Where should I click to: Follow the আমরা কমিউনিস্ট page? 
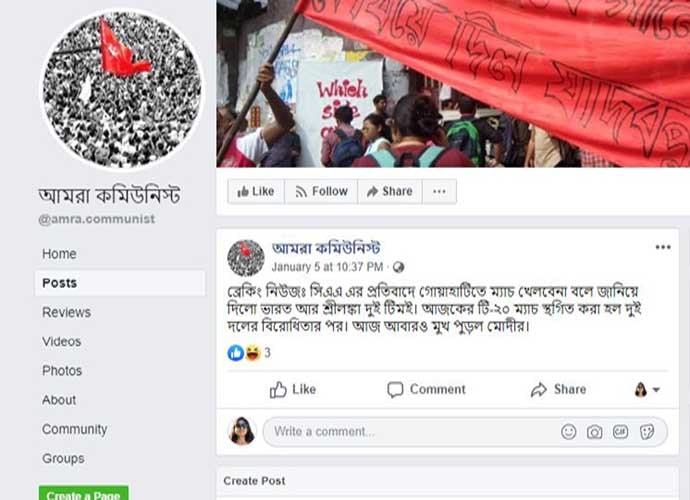321,191
